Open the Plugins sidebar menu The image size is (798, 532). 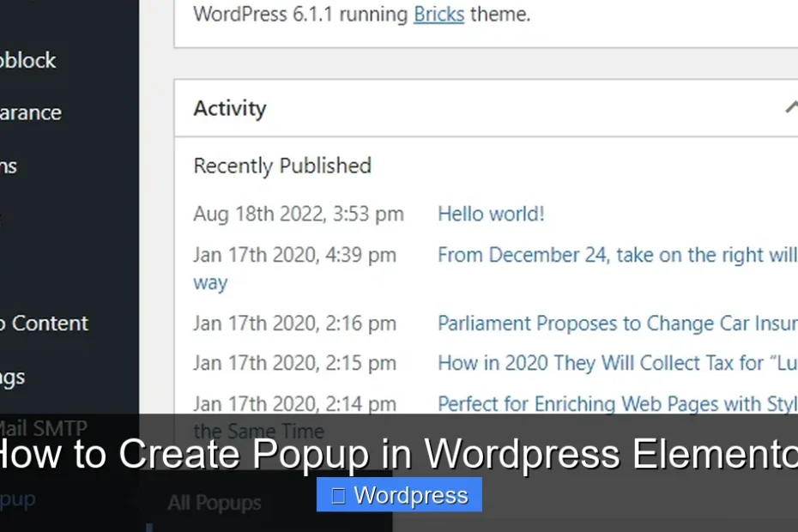click(x=8, y=166)
